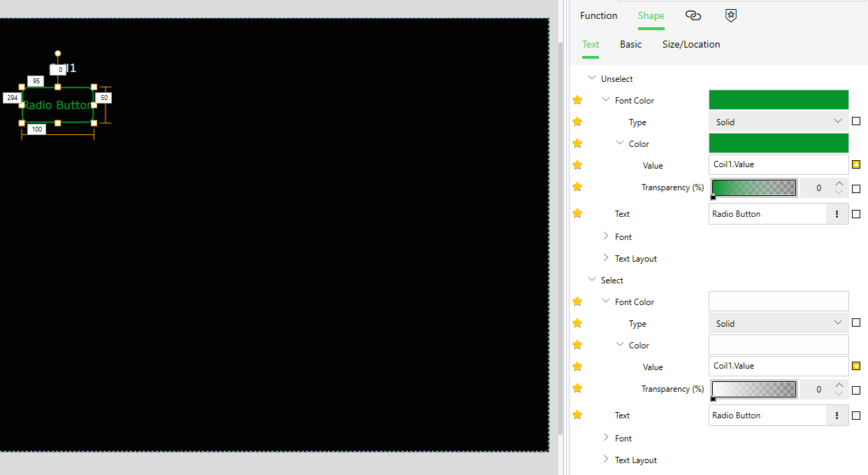Toggle the Select Value binding checkbox
This screenshot has width=868, height=475.
(x=856, y=366)
